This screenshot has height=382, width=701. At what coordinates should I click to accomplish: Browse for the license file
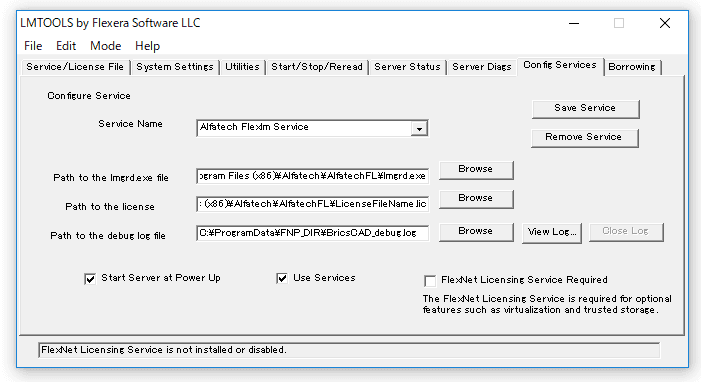pos(476,199)
